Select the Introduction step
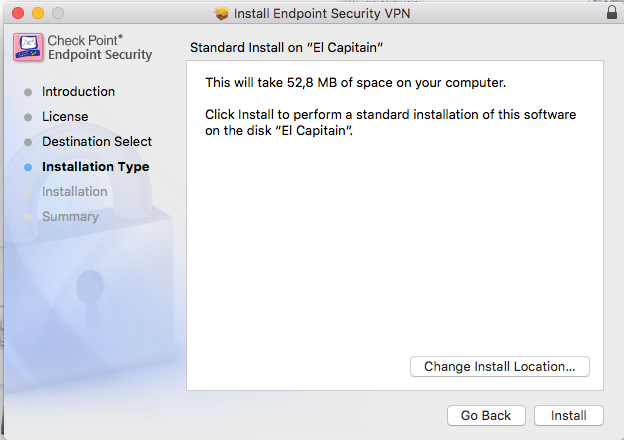This screenshot has height=440, width=624. point(78,92)
